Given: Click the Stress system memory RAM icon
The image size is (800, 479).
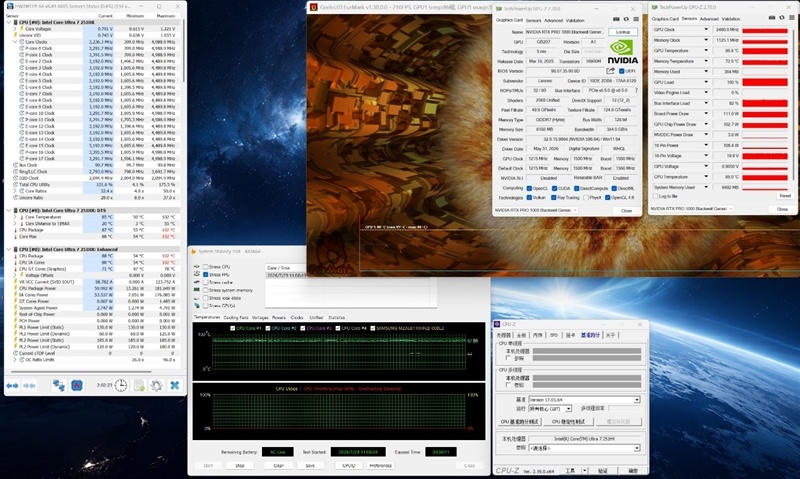Looking at the screenshot, I should (197, 290).
